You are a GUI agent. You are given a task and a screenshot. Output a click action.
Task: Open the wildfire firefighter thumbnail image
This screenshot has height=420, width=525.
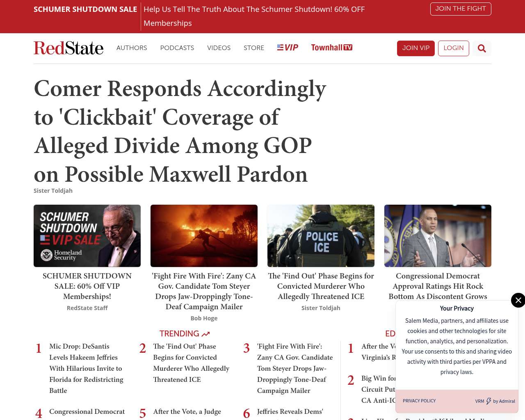tap(204, 236)
